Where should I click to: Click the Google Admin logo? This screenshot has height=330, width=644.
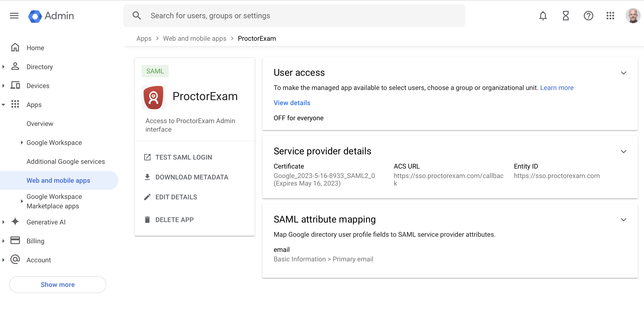tap(51, 16)
